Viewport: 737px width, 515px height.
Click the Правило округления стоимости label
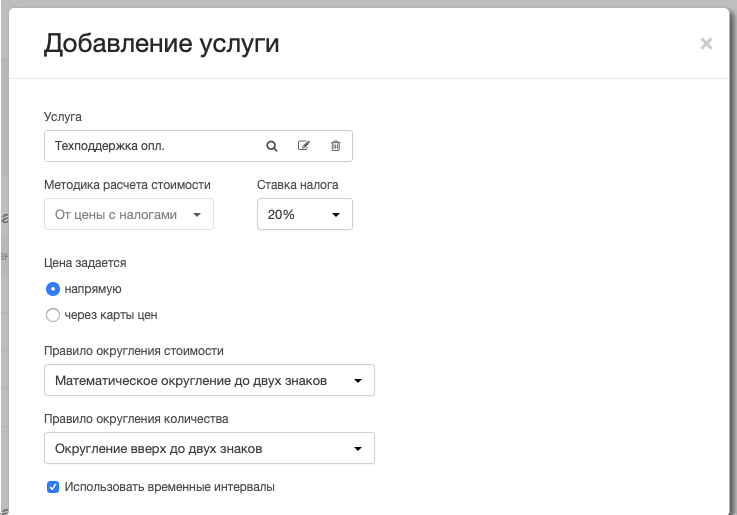pos(134,351)
